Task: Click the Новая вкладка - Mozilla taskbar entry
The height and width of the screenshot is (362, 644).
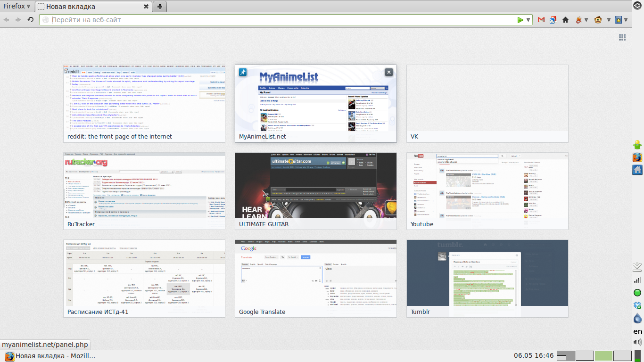Action: coord(50,356)
